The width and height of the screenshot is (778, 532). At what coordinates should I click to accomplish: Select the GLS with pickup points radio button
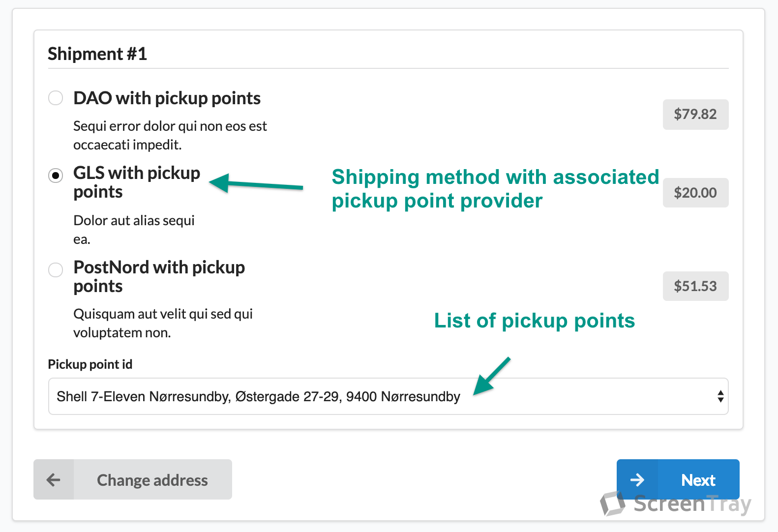pyautogui.click(x=56, y=175)
